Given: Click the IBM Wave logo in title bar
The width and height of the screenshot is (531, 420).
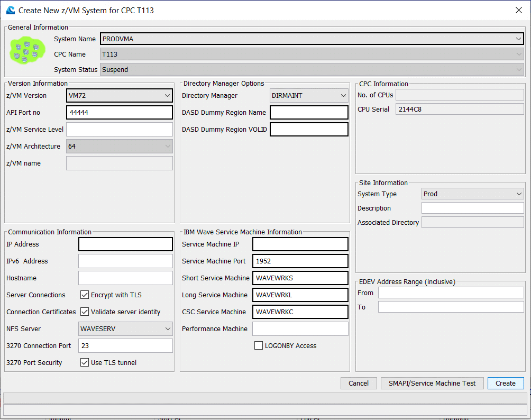Looking at the screenshot, I should [x=10, y=10].
